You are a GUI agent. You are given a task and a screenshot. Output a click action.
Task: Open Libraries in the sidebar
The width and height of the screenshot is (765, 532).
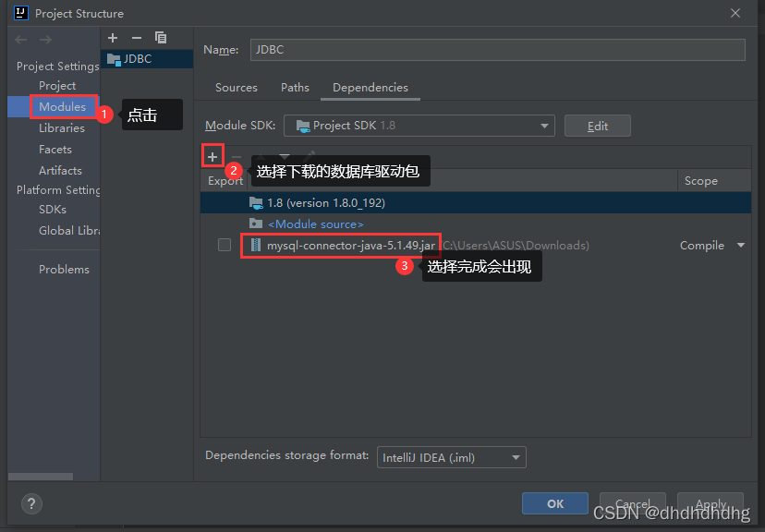coord(62,128)
